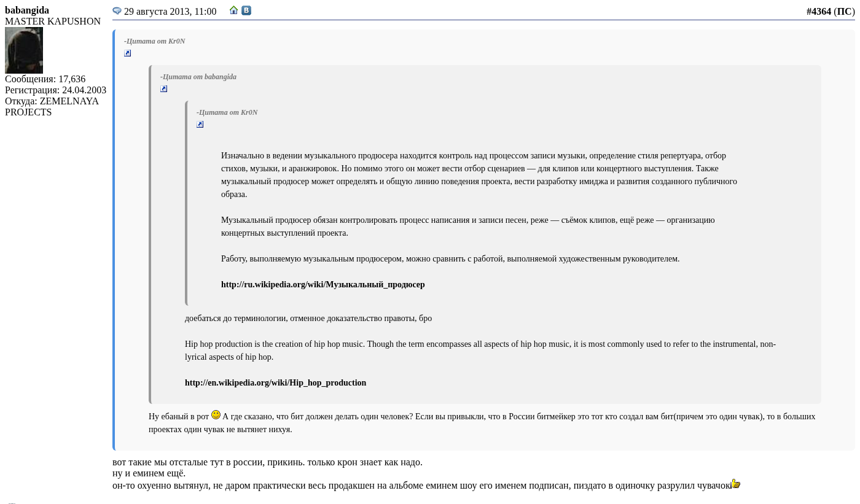This screenshot has height=504, width=860.
Task: Click the "Цитата от babangida" quote header
Action: (x=198, y=77)
